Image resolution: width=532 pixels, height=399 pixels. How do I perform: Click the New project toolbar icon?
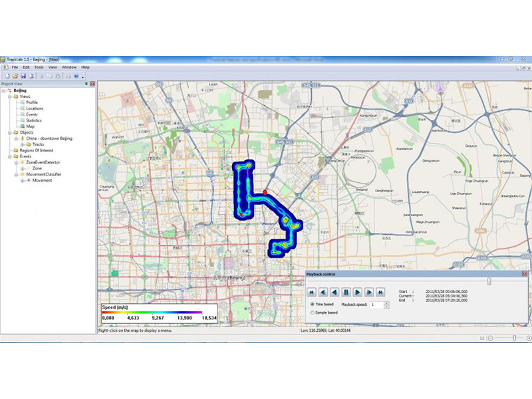(x=7, y=75)
